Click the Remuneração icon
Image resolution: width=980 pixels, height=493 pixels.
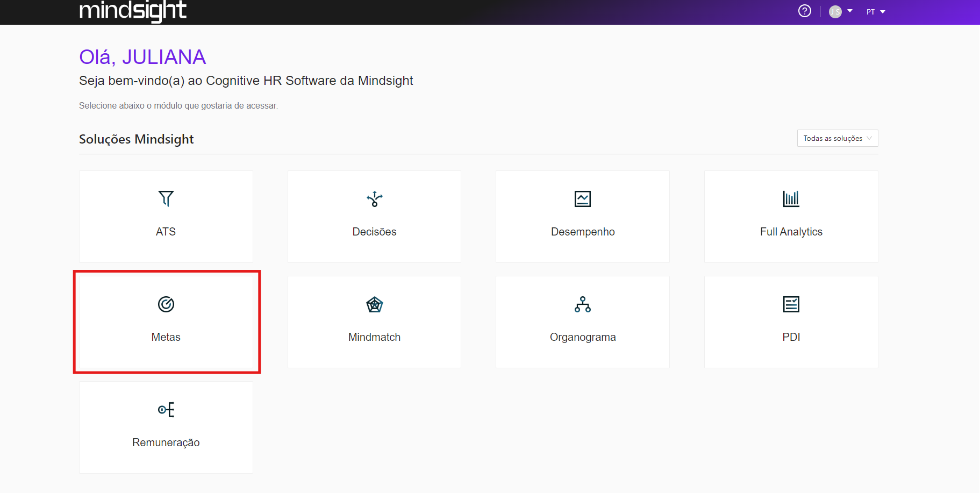[x=166, y=409]
